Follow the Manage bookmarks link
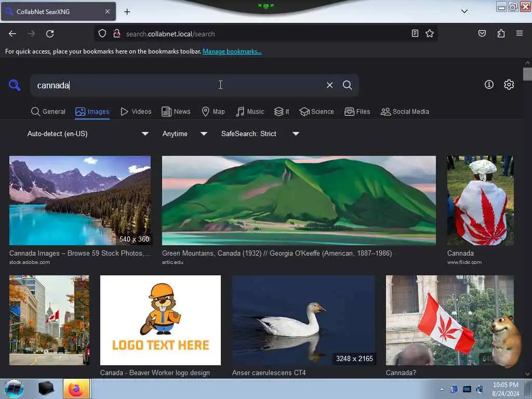The image size is (532, 399). [x=232, y=51]
